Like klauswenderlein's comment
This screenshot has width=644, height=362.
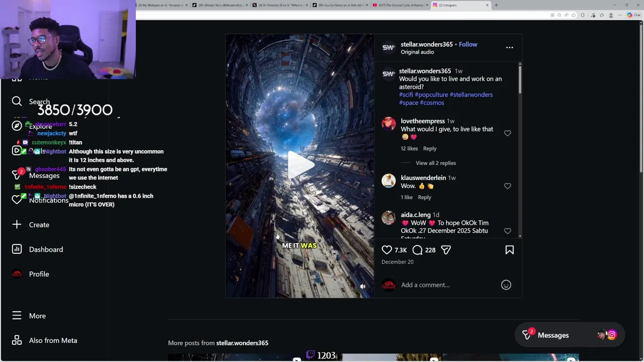(x=508, y=186)
